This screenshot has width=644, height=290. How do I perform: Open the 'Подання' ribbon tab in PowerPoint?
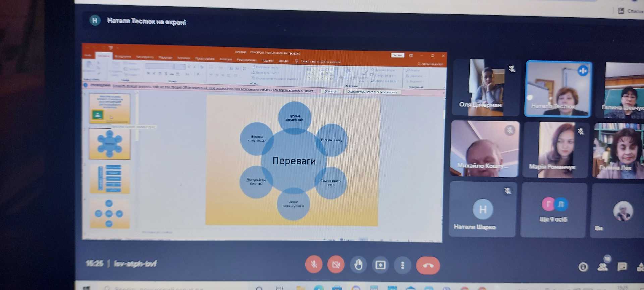267,61
